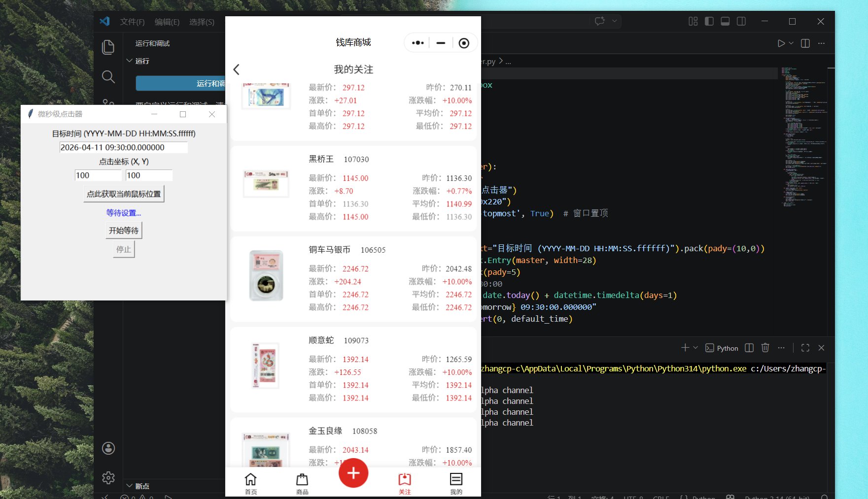Kill terminal with the trash icon
Viewport: 868px width, 499px height.
point(765,348)
